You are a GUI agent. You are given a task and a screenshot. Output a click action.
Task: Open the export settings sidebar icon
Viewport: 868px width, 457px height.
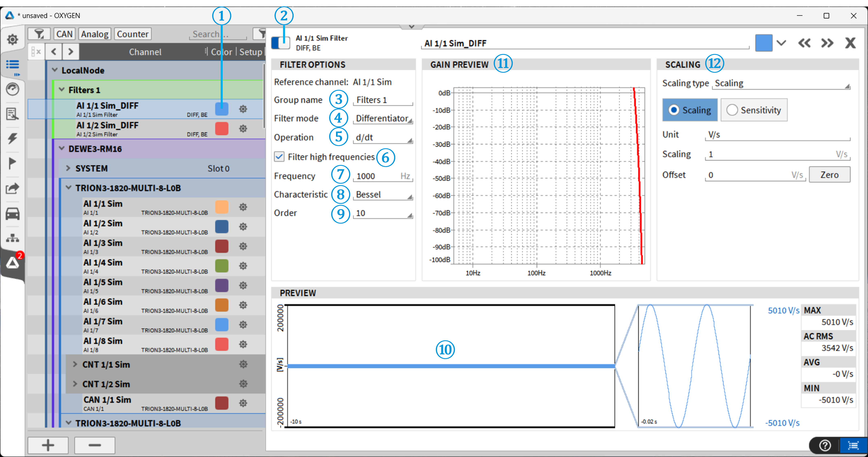12,188
